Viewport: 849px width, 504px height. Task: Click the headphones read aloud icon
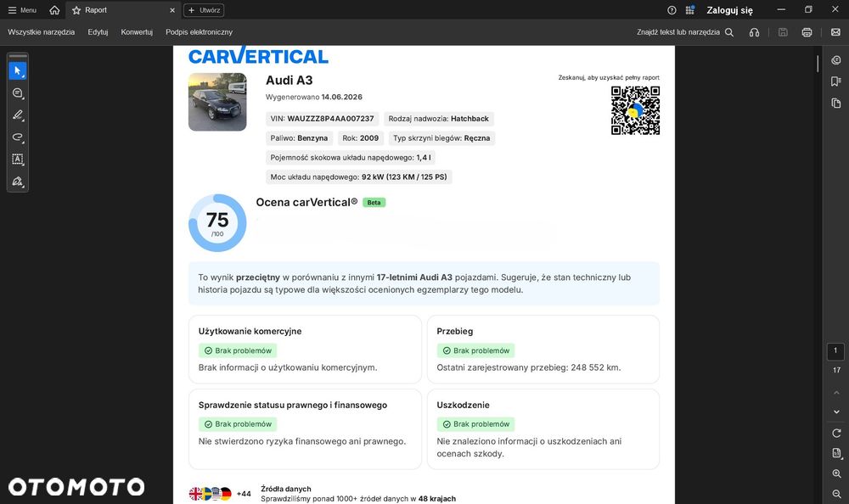[754, 32]
